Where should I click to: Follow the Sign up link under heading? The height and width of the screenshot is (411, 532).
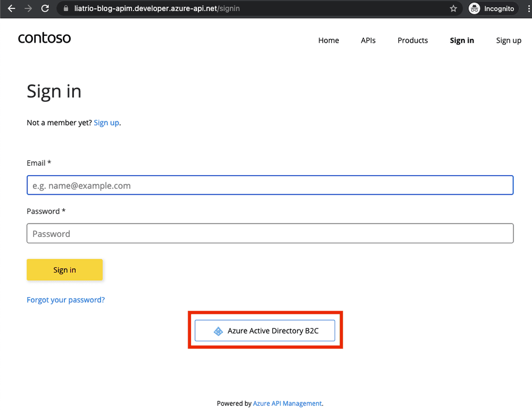tap(106, 122)
